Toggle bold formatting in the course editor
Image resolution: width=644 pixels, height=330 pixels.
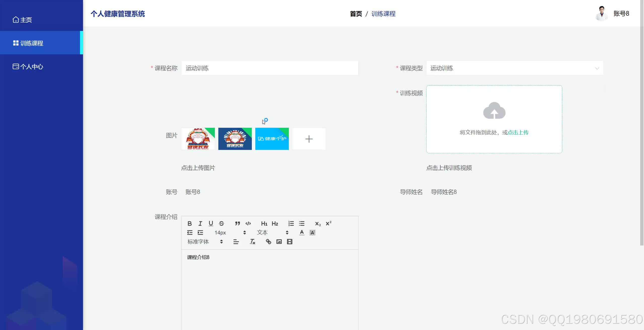(x=190, y=223)
